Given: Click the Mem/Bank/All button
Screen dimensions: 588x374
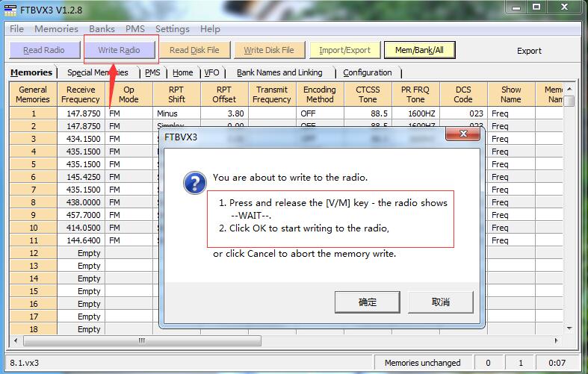Looking at the screenshot, I should click(419, 50).
